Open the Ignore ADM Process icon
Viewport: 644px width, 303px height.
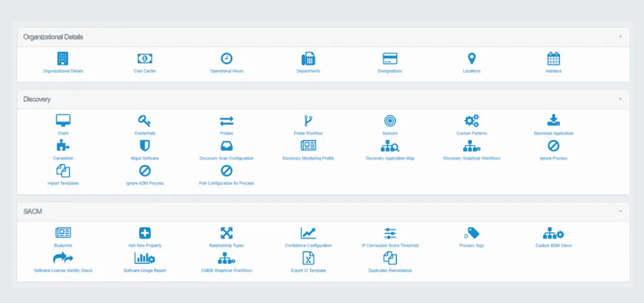point(145,171)
